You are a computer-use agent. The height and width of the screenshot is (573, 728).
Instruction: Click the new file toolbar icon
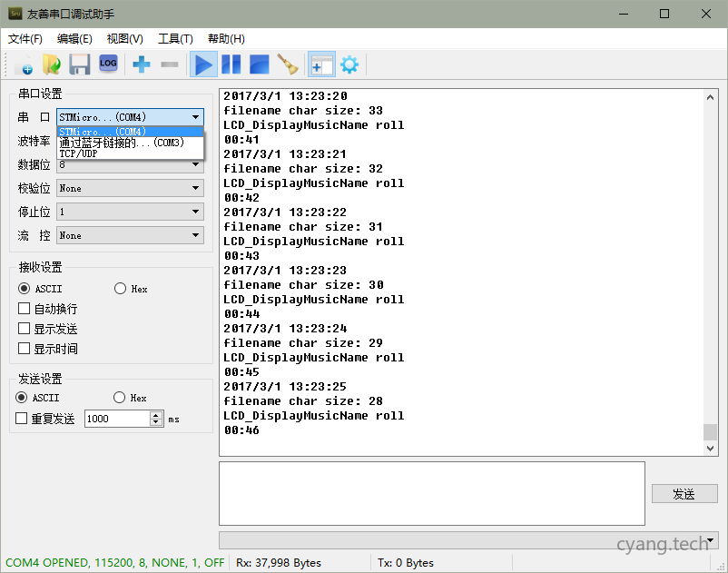click(x=23, y=64)
